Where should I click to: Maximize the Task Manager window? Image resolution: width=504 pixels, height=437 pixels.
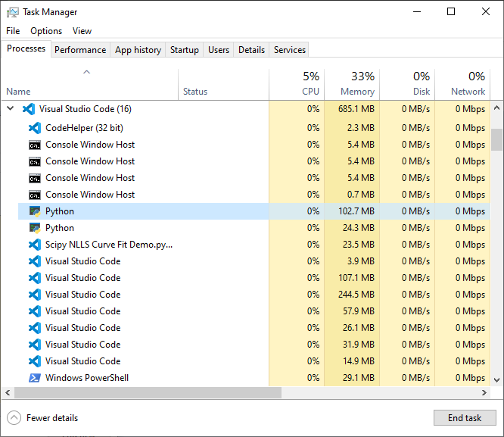click(x=451, y=11)
